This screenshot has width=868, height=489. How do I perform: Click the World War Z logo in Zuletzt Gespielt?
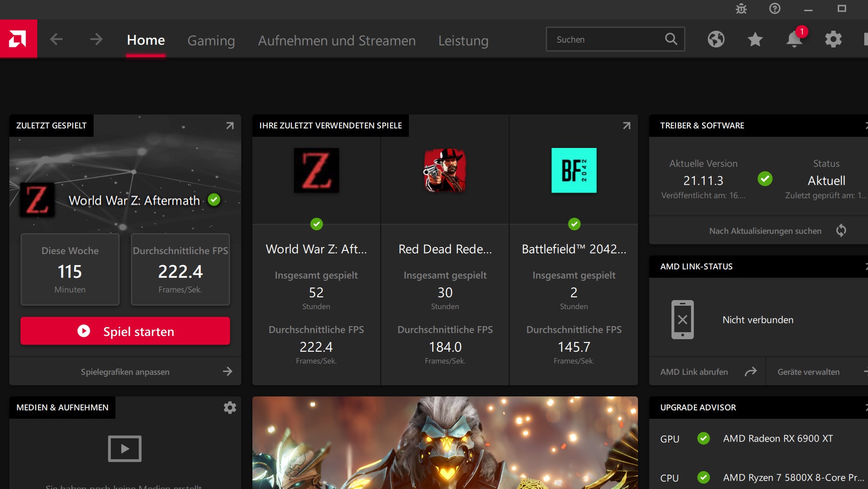point(37,200)
